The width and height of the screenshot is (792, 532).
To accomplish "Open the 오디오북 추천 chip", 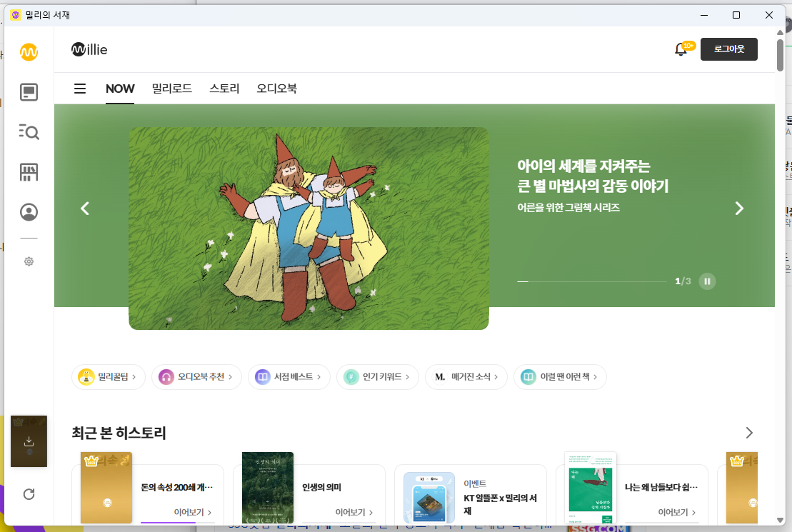I will pos(196,377).
